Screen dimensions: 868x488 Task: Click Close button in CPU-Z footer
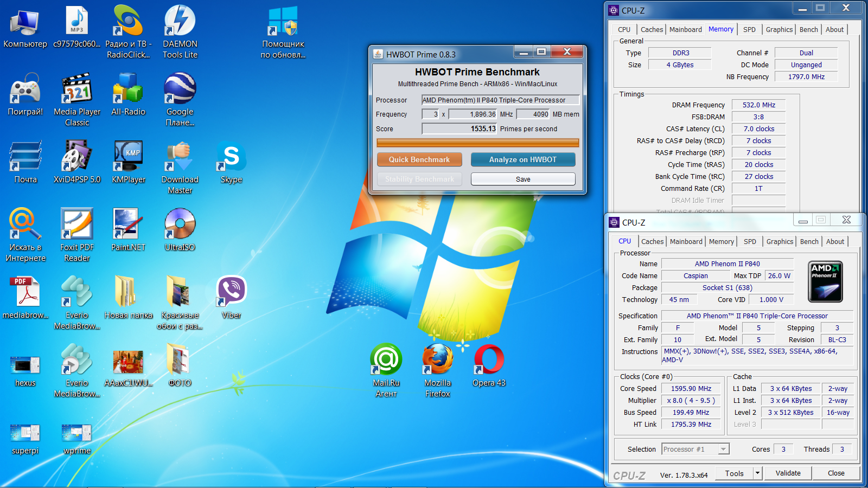(836, 473)
